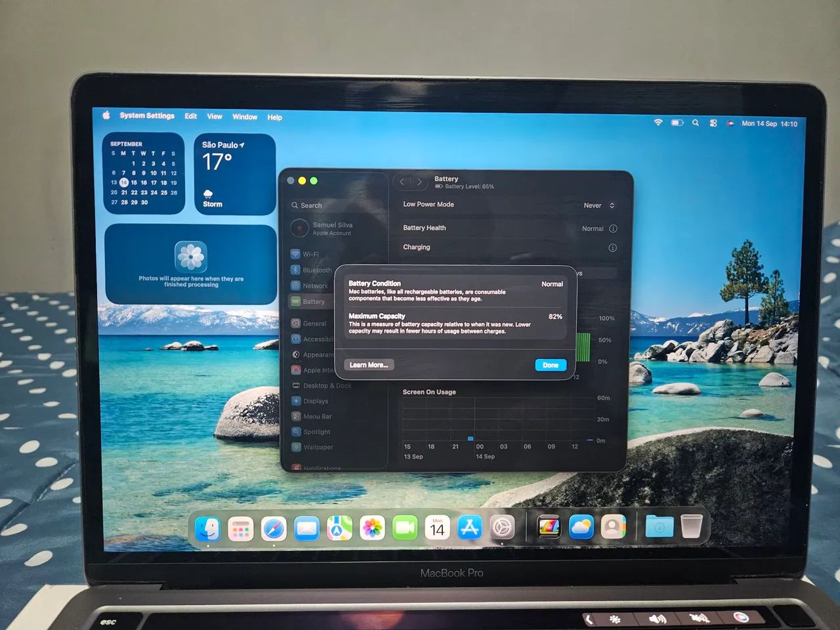Click the Maximum Capacity 82% value

(555, 316)
